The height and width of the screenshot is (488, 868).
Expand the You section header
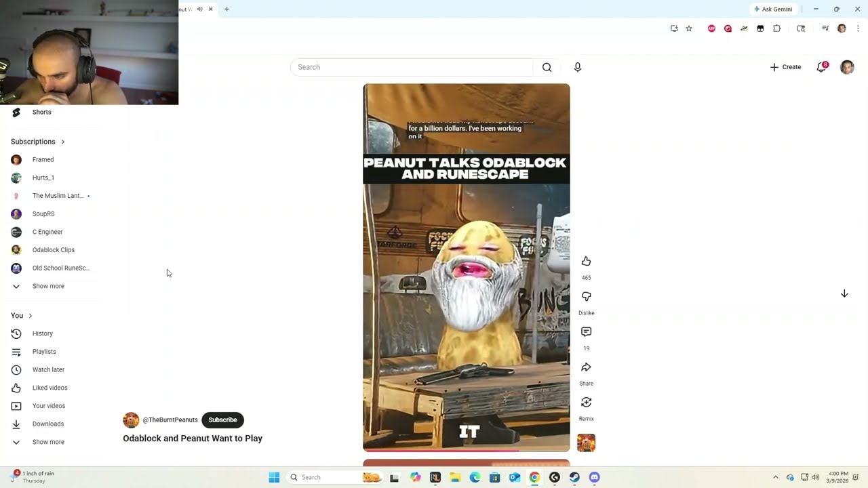click(21, 316)
